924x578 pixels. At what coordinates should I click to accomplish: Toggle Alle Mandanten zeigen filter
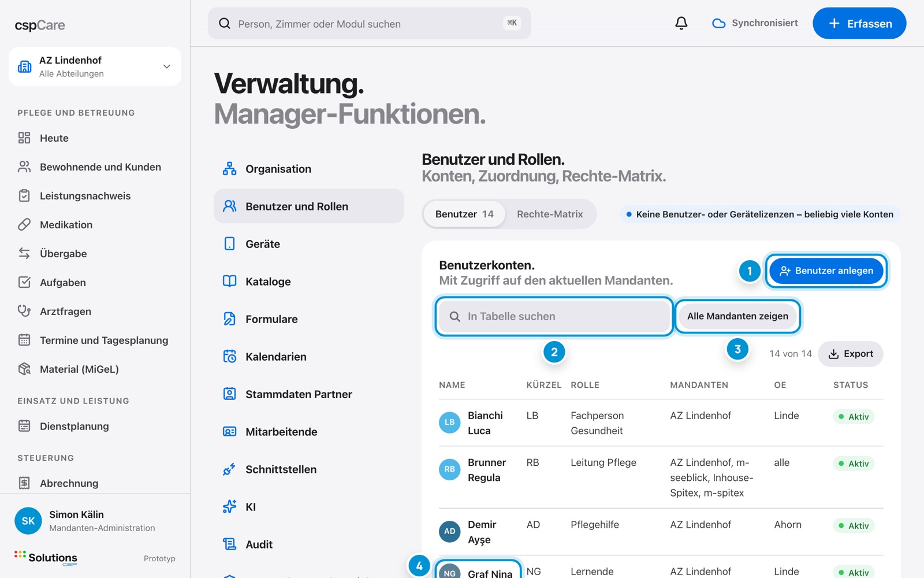pyautogui.click(x=737, y=316)
